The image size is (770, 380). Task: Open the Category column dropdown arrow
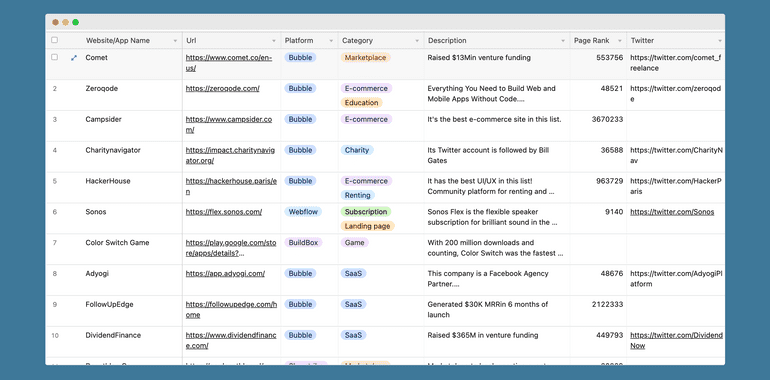click(x=417, y=41)
